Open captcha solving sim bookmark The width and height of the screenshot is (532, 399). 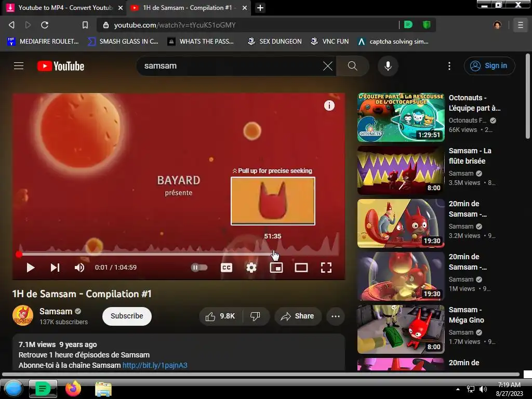(393, 42)
